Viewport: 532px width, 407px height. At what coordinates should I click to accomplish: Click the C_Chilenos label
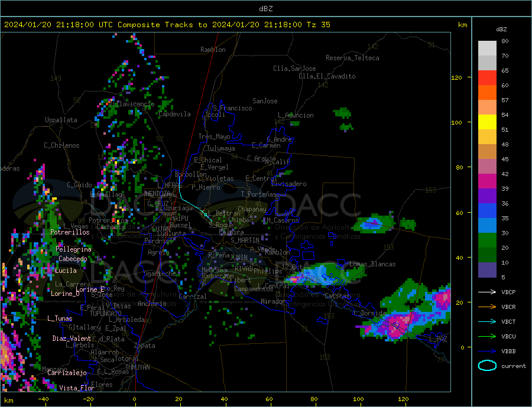click(x=61, y=145)
